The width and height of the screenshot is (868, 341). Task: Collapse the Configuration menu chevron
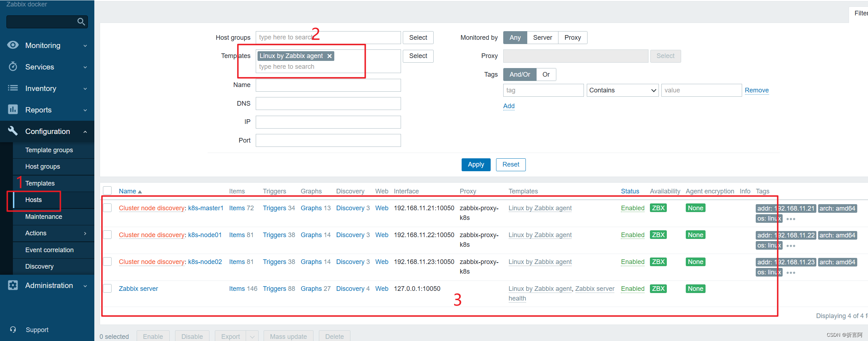click(x=85, y=132)
